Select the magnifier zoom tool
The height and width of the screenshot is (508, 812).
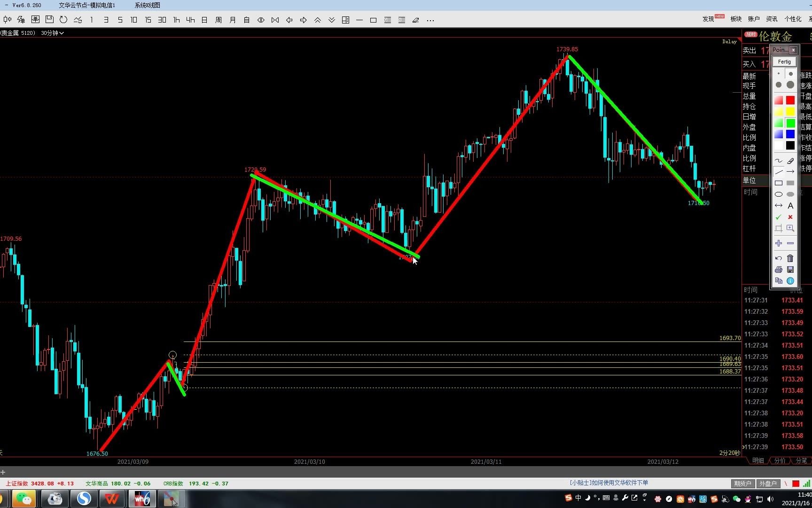pyautogui.click(x=790, y=228)
